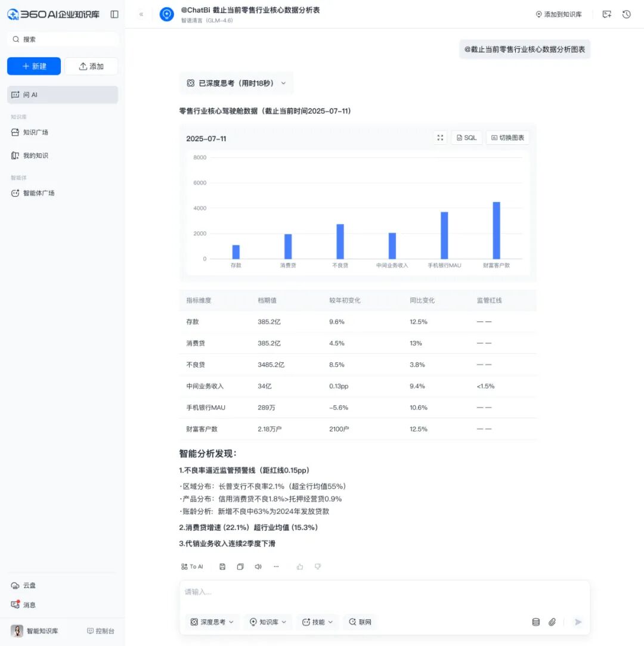Copy the response using the copy icon

tap(240, 567)
